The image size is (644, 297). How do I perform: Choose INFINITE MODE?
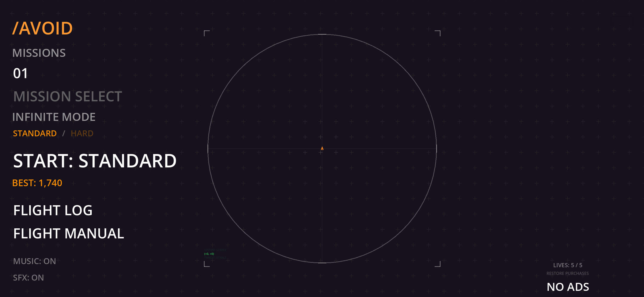tap(54, 117)
